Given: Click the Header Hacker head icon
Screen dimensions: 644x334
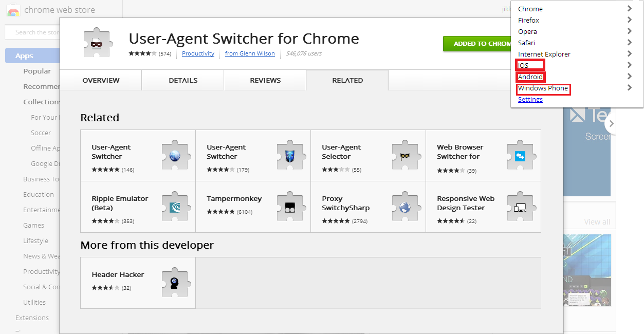Looking at the screenshot, I should (176, 283).
